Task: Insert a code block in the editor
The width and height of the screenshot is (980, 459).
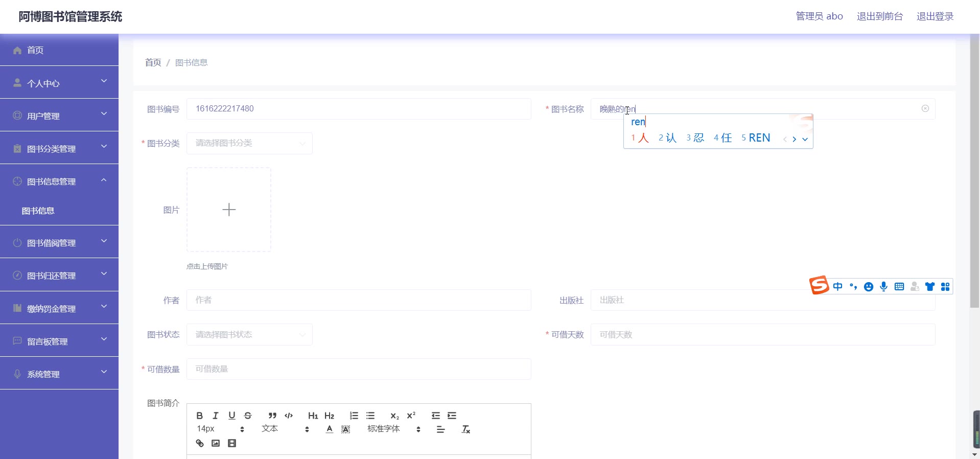Action: click(x=289, y=416)
